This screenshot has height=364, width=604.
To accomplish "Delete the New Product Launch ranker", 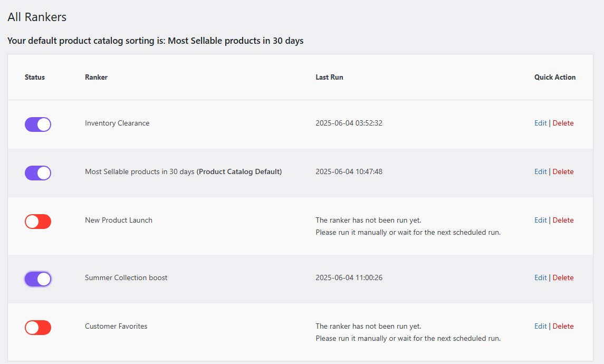I will click(563, 220).
